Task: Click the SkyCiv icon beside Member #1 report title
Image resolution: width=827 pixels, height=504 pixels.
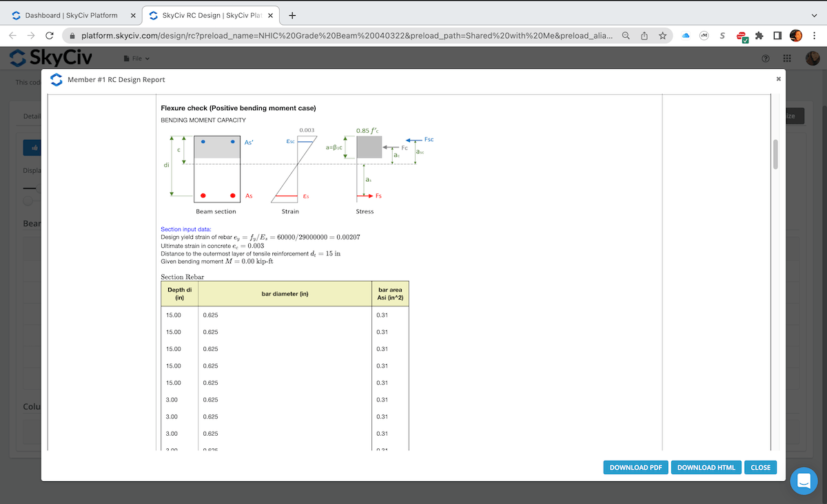Action: tap(56, 79)
